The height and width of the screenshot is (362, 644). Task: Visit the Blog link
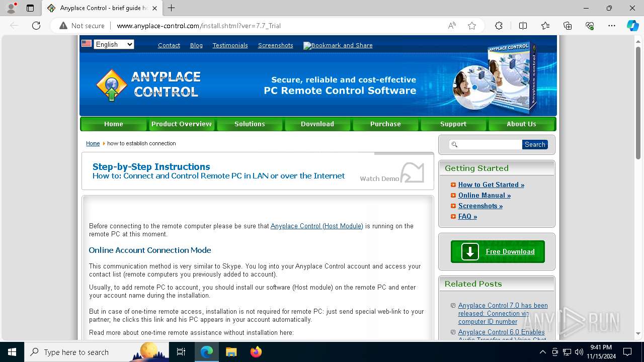[x=196, y=45]
